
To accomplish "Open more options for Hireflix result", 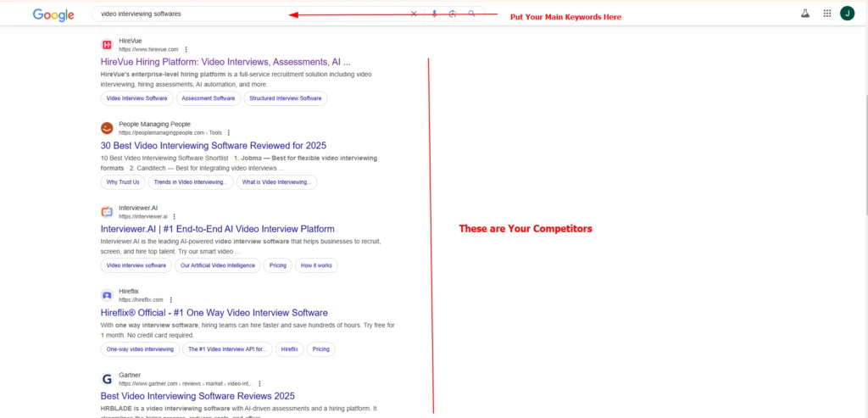I will point(171,300).
